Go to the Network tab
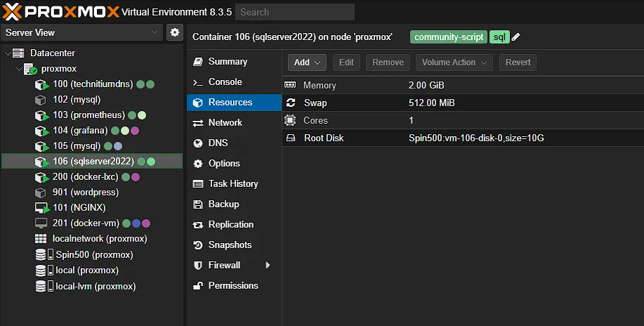 click(234, 122)
